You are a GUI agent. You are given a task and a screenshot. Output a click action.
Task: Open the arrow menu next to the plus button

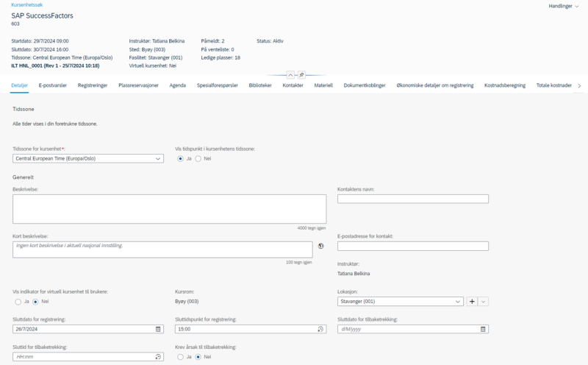coord(484,301)
